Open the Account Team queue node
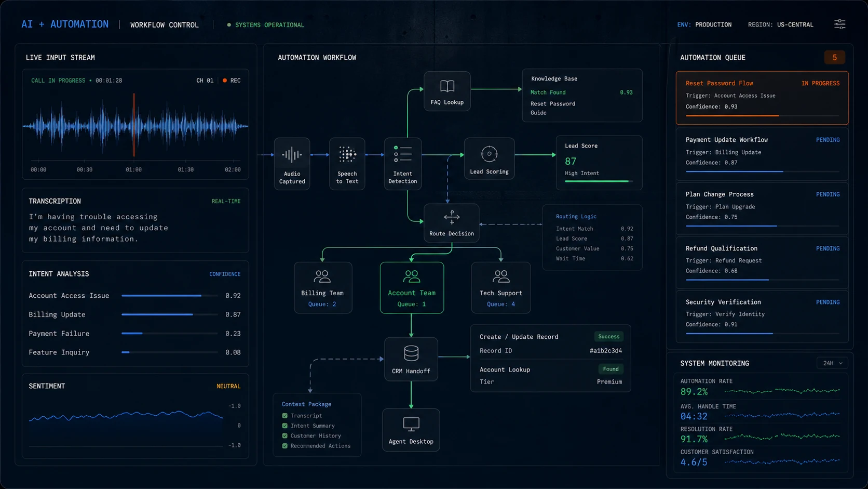This screenshot has width=868, height=489. point(412,287)
